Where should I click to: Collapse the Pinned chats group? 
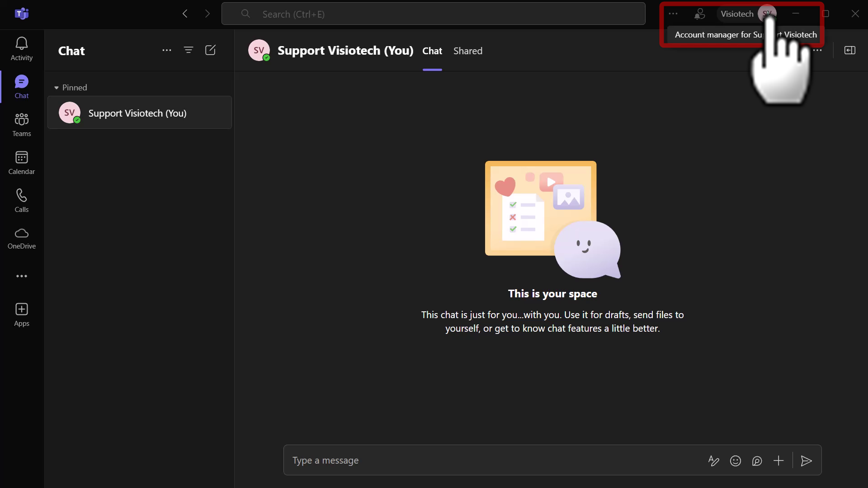pyautogui.click(x=71, y=88)
